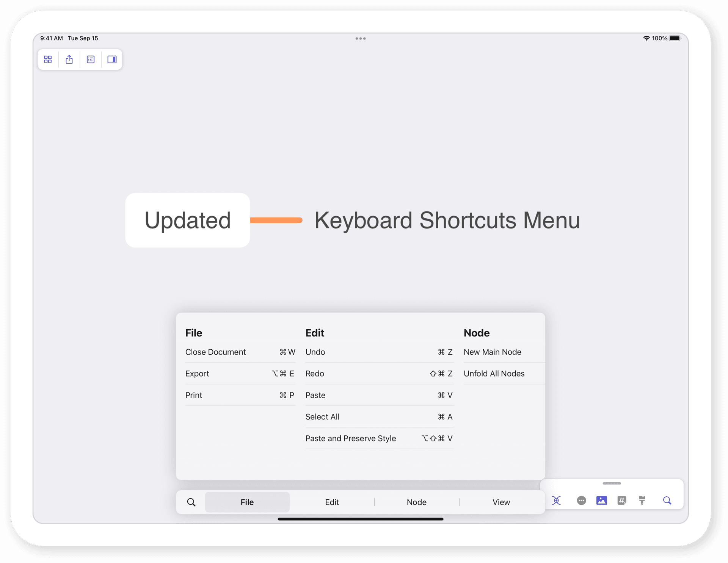Switch to the Edit tab
The height and width of the screenshot is (563, 728).
pyautogui.click(x=332, y=502)
